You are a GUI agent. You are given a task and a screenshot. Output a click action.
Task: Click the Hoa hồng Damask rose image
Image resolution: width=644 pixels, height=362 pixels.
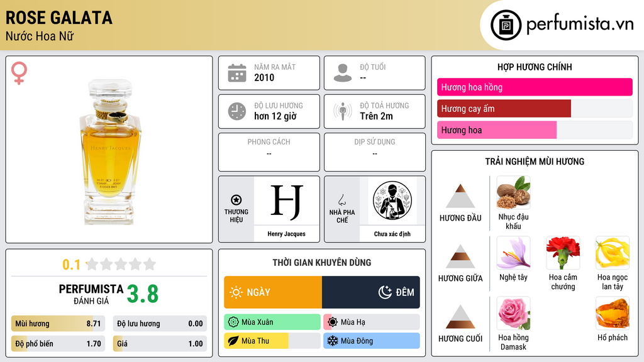tap(513, 313)
